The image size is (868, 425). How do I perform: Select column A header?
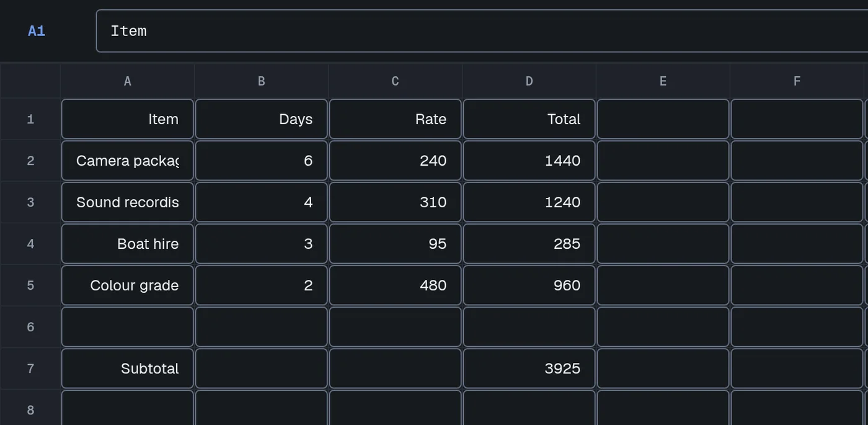pyautogui.click(x=128, y=81)
